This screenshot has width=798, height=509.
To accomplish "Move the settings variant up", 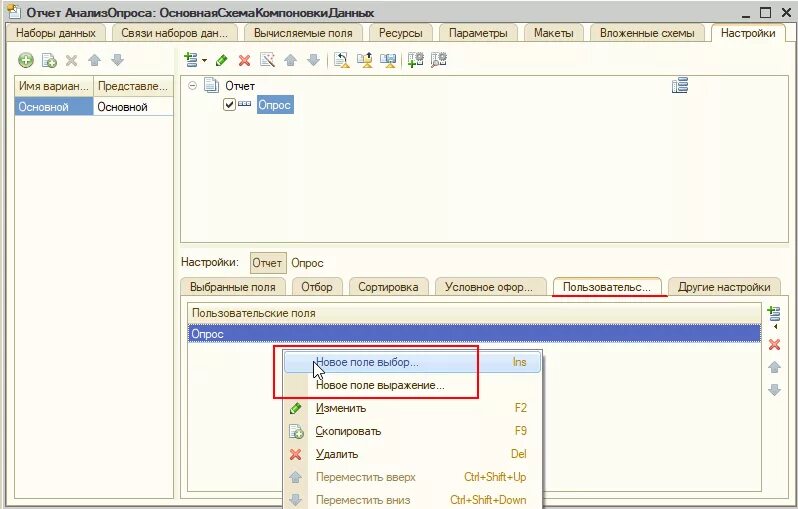I will [x=94, y=60].
